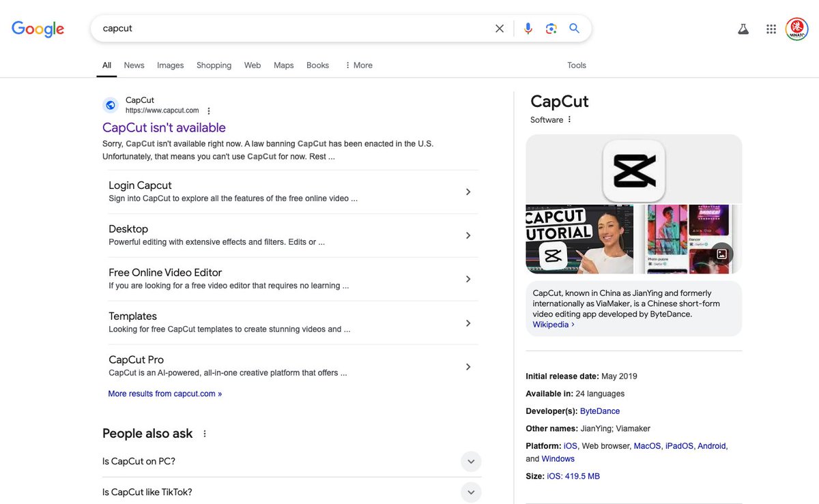Viewport: 819px width, 504px height.
Task: Click the iPadOS platform link
Action: (x=680, y=446)
